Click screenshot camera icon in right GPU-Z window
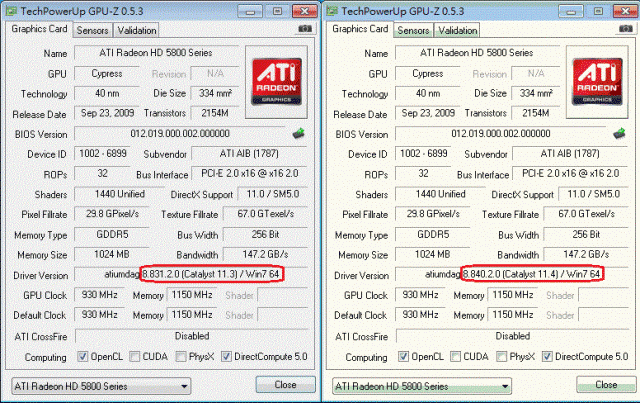640x403 pixels. click(x=625, y=29)
